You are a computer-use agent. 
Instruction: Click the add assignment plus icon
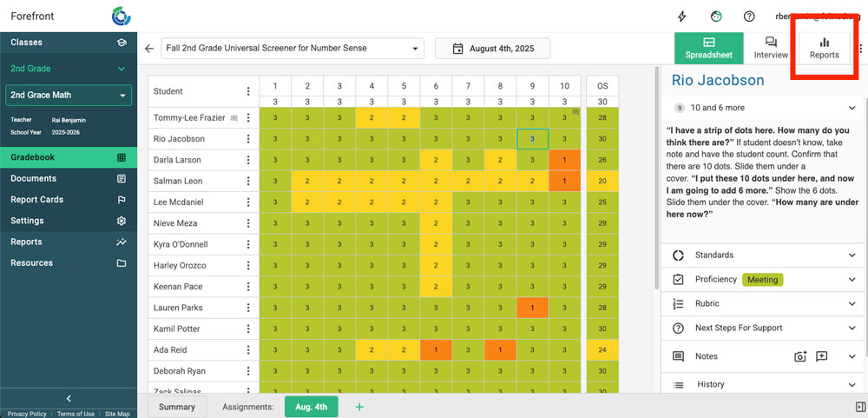pyautogui.click(x=359, y=407)
